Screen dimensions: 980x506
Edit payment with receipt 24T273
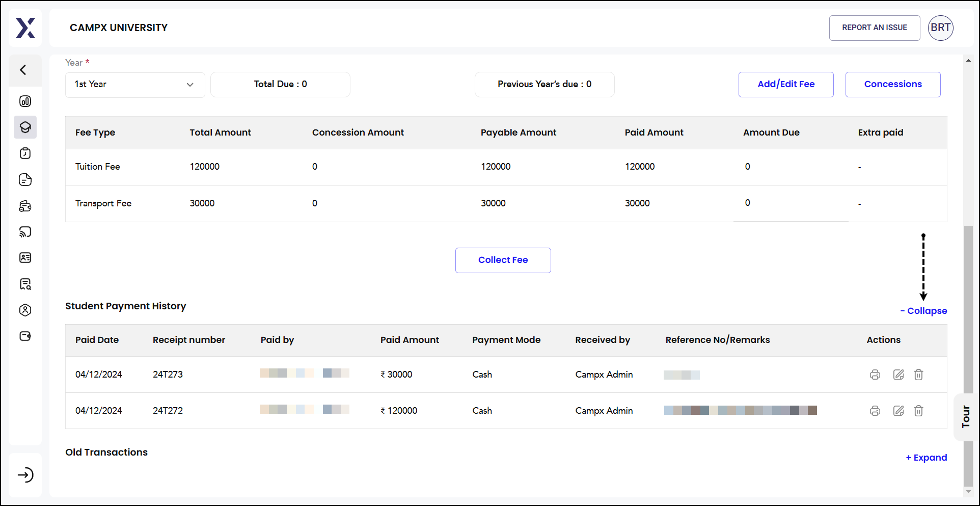[x=899, y=375]
